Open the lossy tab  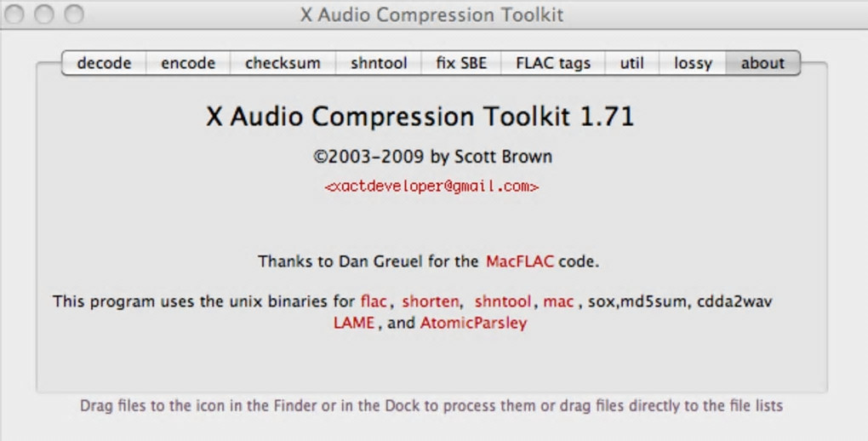coord(693,63)
